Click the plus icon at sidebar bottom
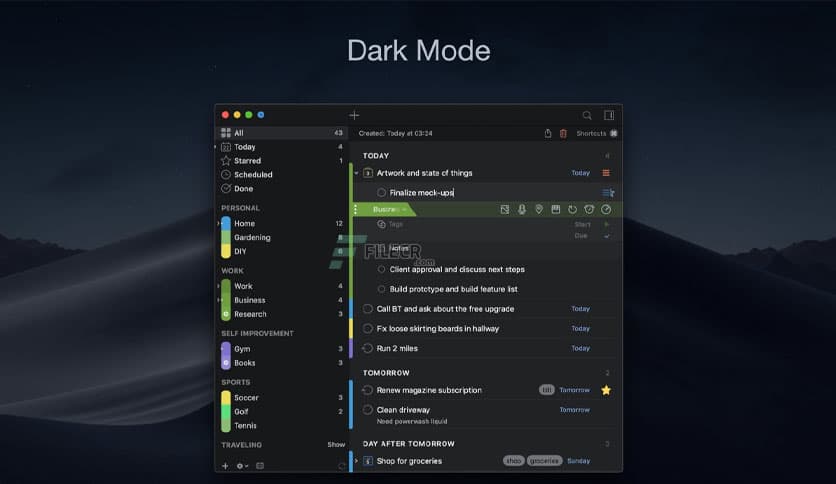Screen dimensions: 836x484 [225, 466]
